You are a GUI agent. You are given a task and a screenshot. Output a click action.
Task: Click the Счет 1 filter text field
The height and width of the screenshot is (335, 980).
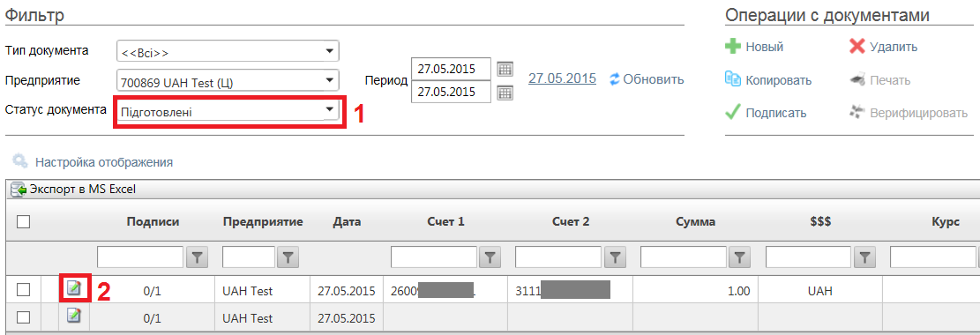(434, 257)
